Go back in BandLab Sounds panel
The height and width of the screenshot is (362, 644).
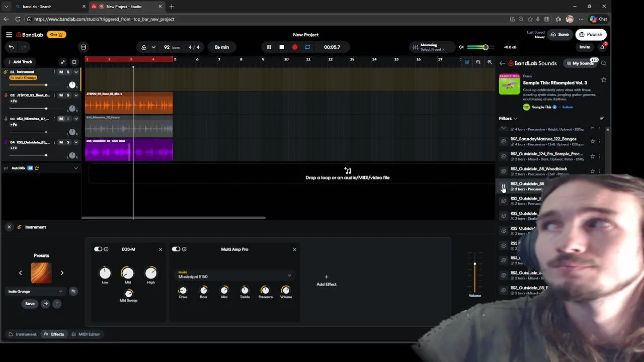tap(502, 63)
